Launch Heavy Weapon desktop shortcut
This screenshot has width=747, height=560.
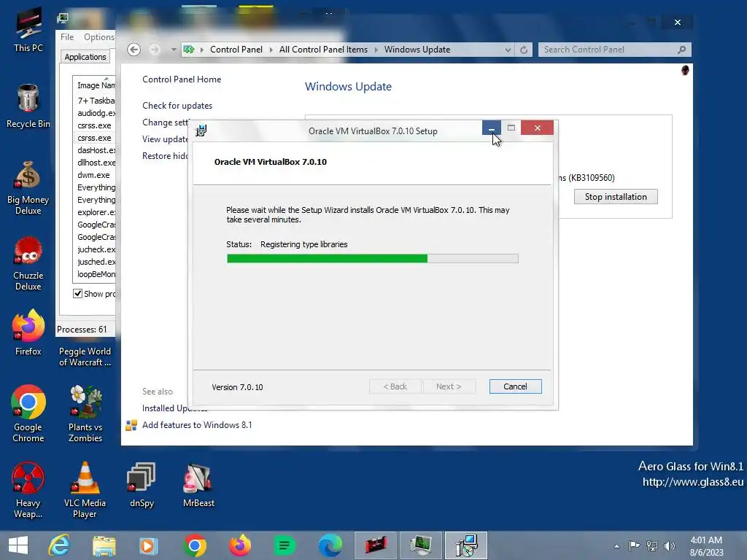click(28, 489)
